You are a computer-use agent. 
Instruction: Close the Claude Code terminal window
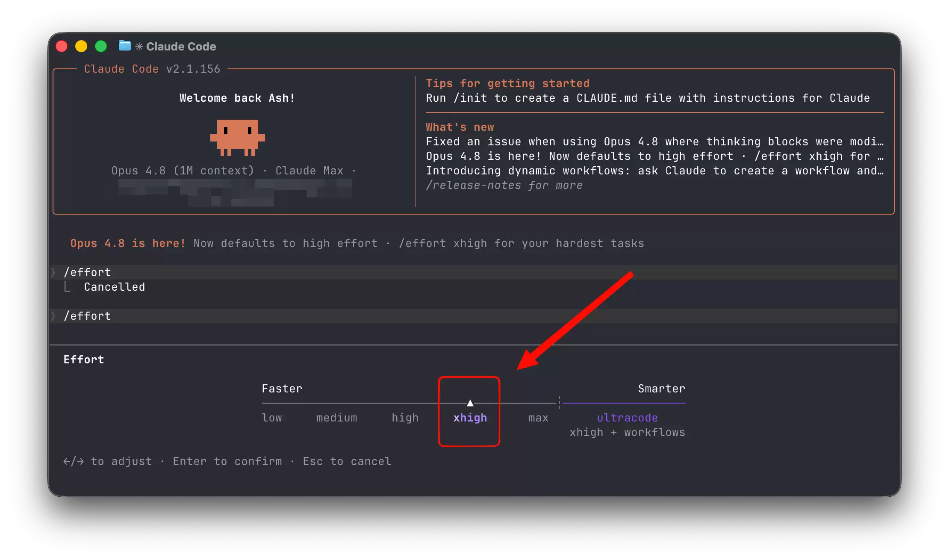click(x=62, y=46)
